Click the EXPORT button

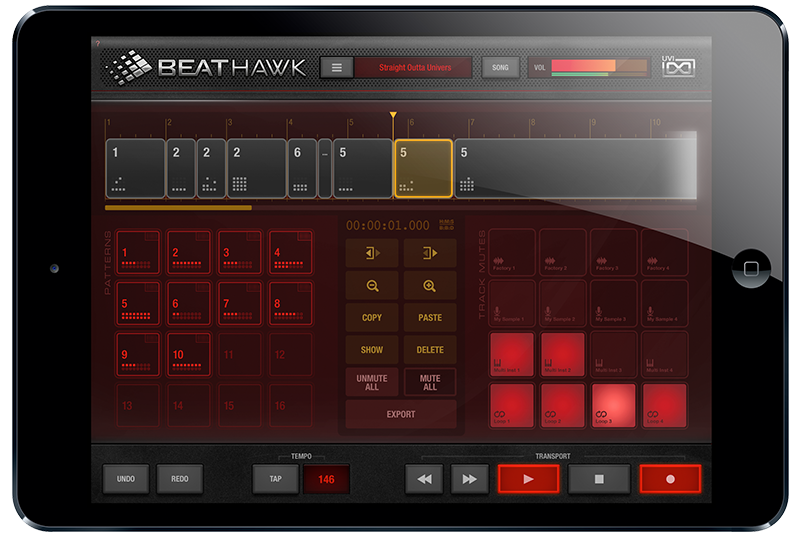[x=400, y=414]
